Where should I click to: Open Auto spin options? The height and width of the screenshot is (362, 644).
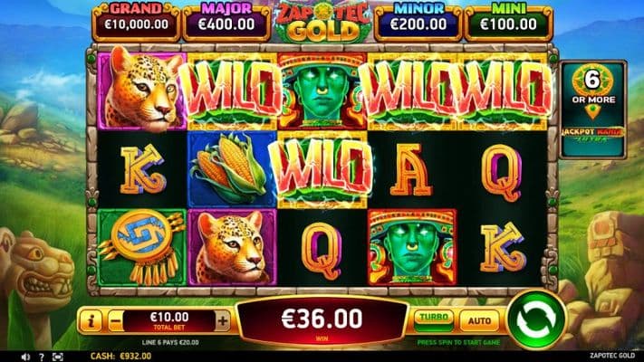click(x=479, y=320)
